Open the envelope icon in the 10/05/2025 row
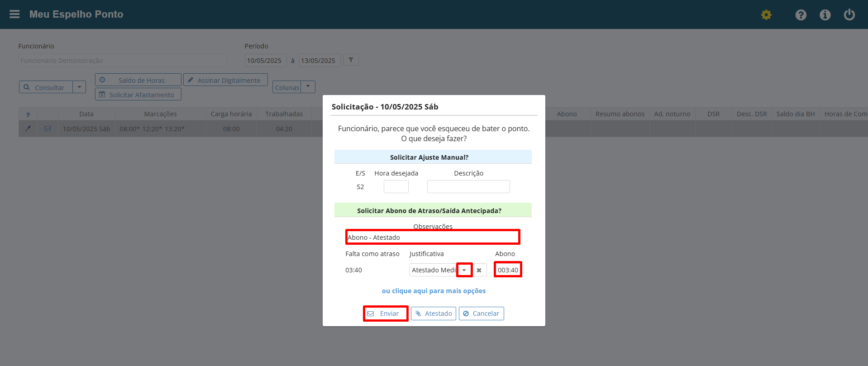 pyautogui.click(x=48, y=128)
